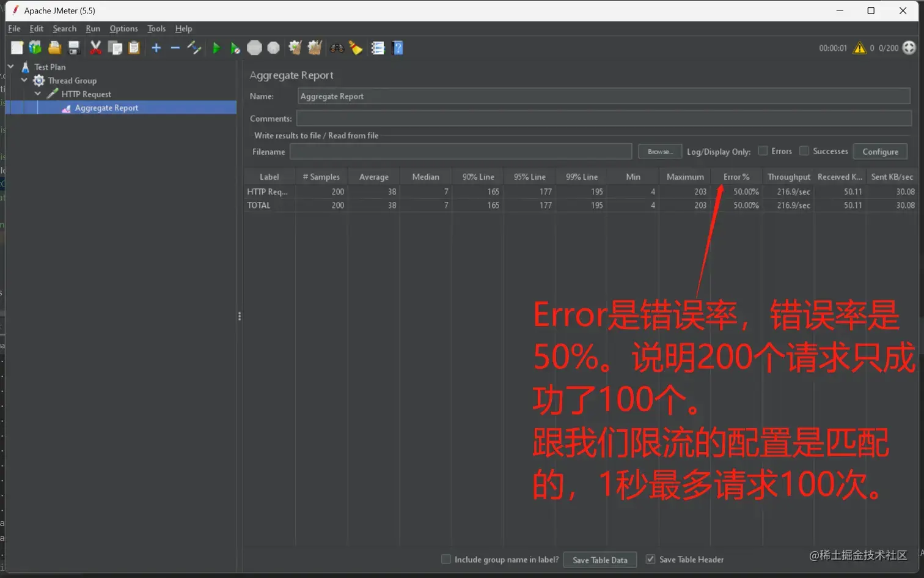Open the Search menu

tap(64, 29)
